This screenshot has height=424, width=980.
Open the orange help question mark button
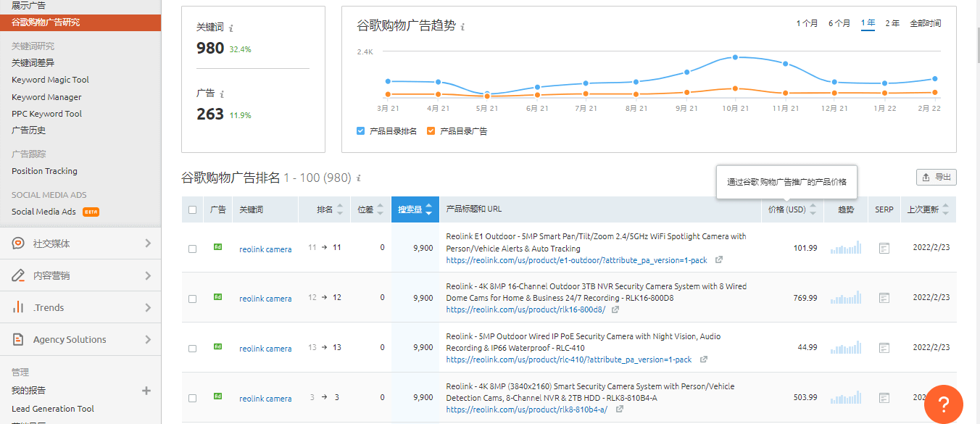(944, 404)
